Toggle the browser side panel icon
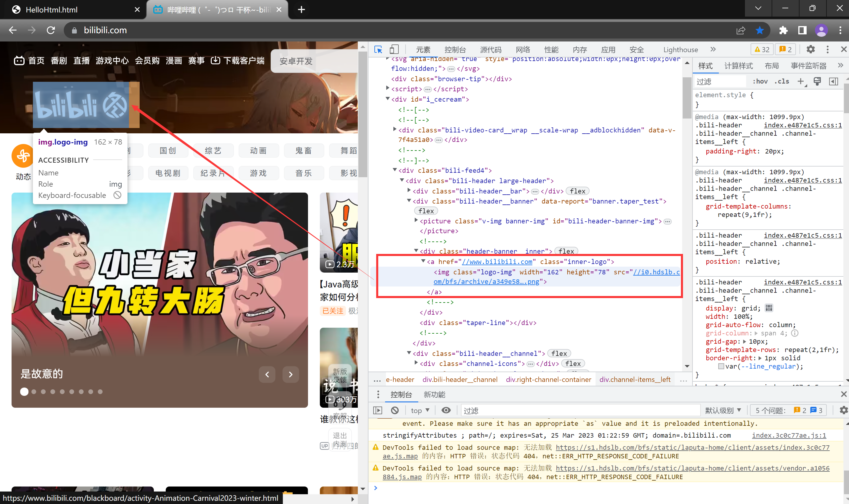 point(802,30)
